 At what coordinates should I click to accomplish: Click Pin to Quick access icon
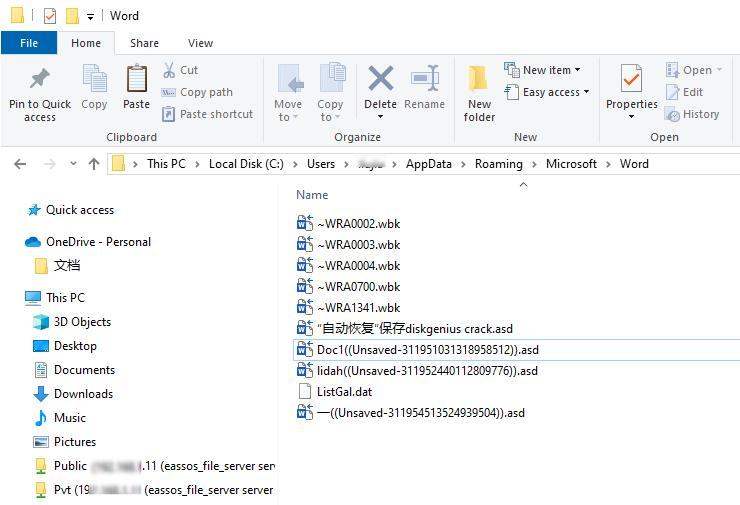40,79
